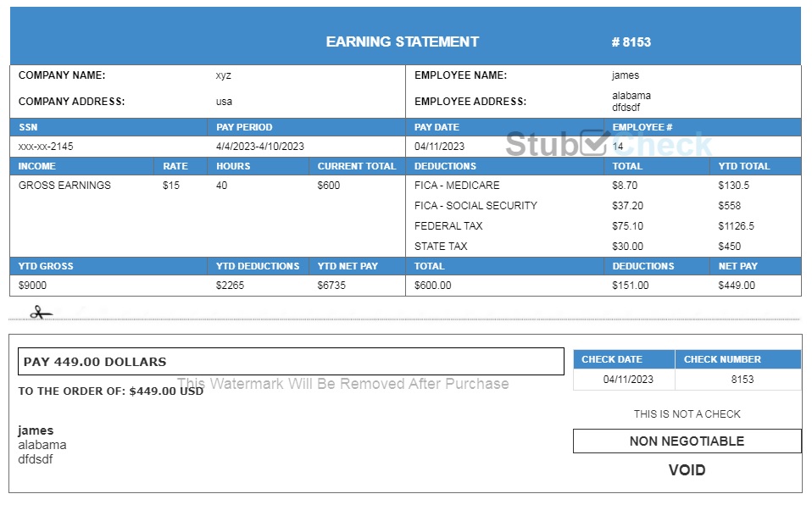
Task: Click the State Tax YTD total $450
Action: click(x=729, y=247)
